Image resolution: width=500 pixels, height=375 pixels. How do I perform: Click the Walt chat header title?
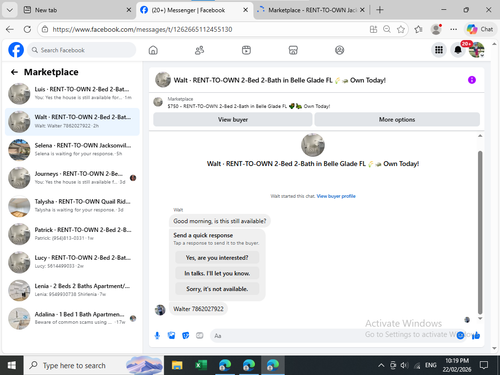click(x=279, y=80)
